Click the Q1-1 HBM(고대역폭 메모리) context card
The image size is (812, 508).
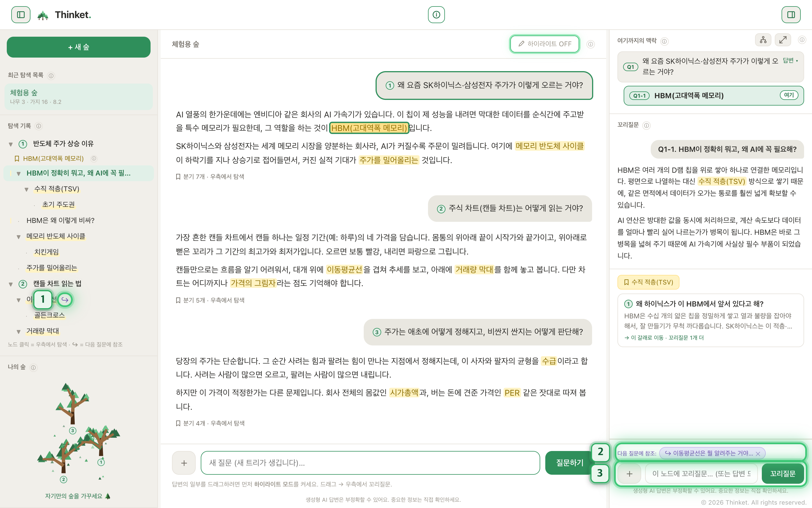click(x=714, y=96)
